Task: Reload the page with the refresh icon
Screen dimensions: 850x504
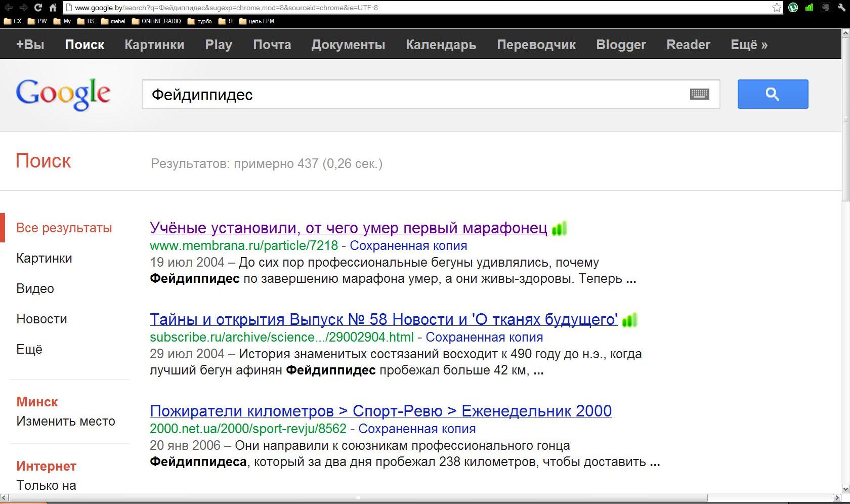Action: tap(38, 8)
